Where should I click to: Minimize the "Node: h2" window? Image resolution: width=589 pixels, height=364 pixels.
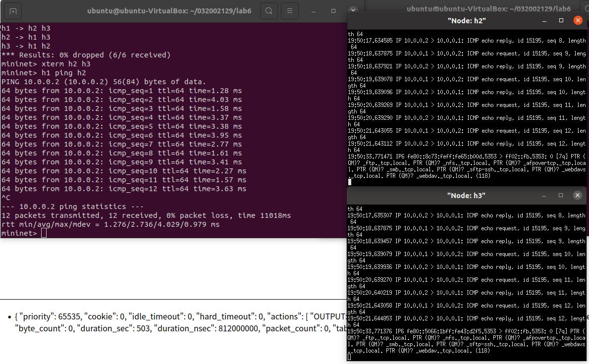point(544,21)
